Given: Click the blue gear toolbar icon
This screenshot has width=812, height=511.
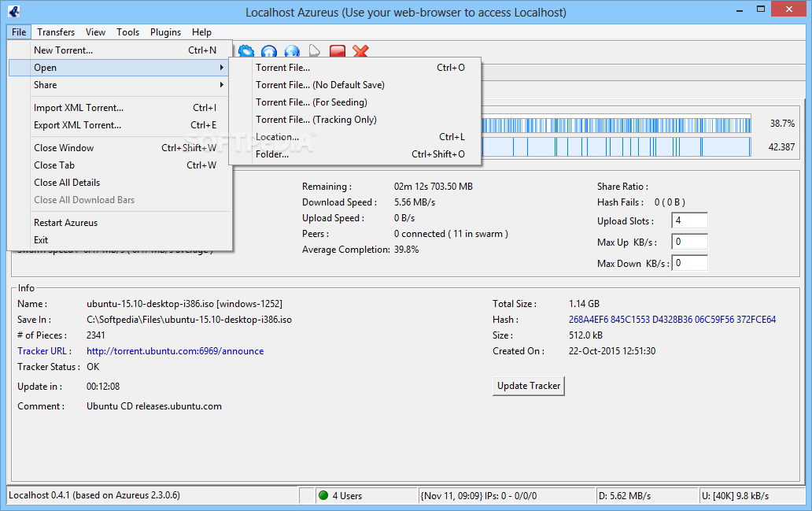Looking at the screenshot, I should click(x=246, y=51).
